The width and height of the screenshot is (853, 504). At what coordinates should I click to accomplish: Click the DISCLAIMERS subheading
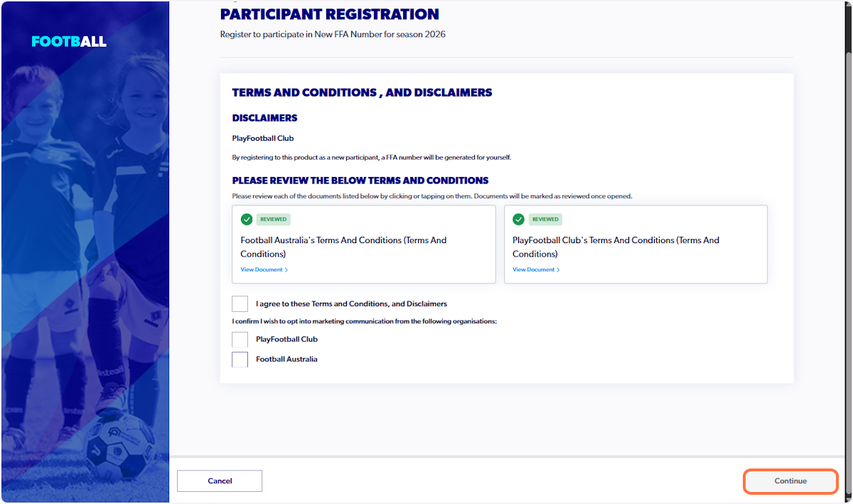pos(264,118)
